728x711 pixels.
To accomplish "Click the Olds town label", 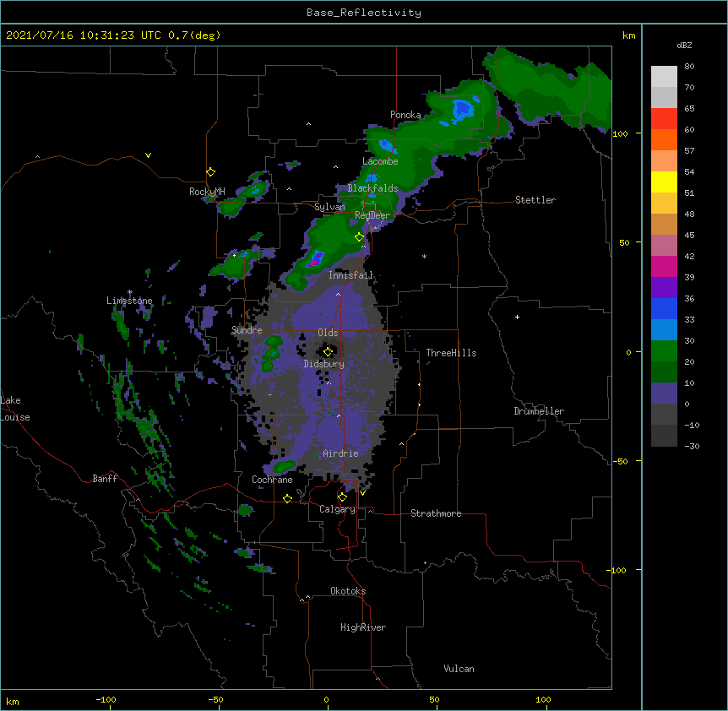I will point(328,333).
